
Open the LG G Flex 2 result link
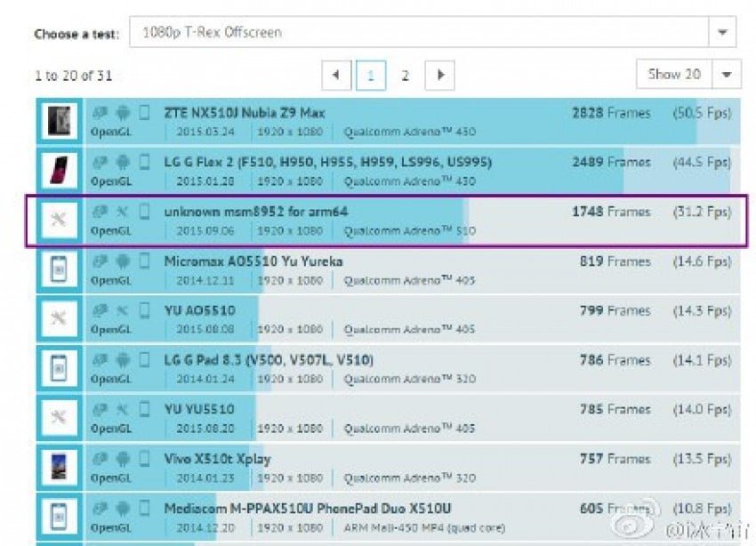click(328, 162)
